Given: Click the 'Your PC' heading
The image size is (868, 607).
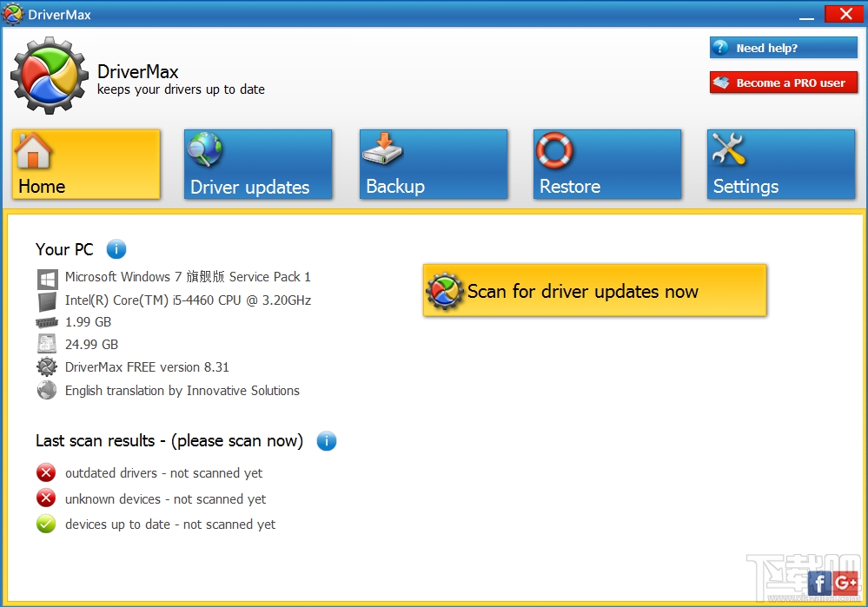Looking at the screenshot, I should coord(64,249).
